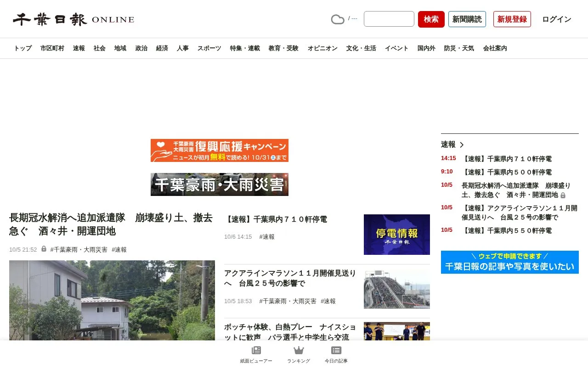Screen dimensions: 588x368
Task: Open イベント menu item
Action: pyautogui.click(x=396, y=48)
